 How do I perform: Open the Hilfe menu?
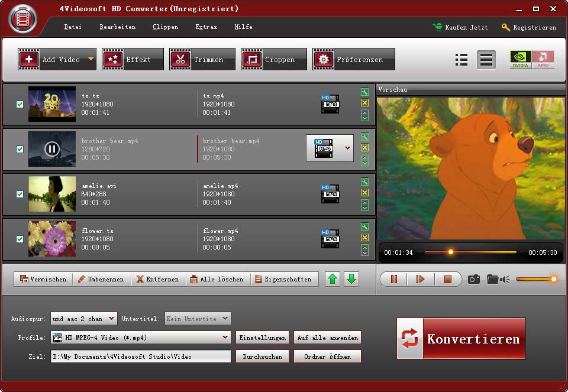[x=243, y=27]
